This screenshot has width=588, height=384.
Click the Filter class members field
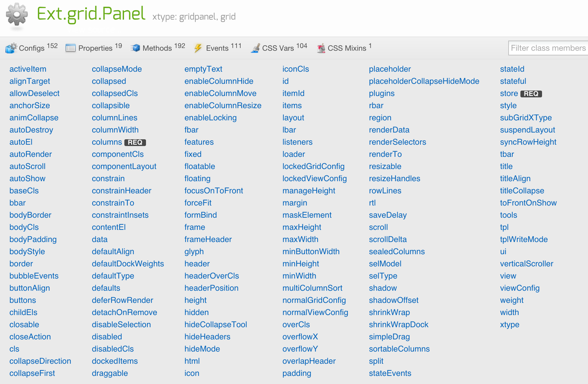547,48
